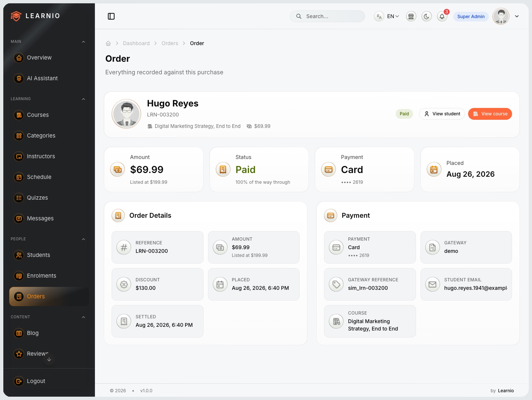
Task: Click Hugo Reyes profile avatar
Action: 126,114
